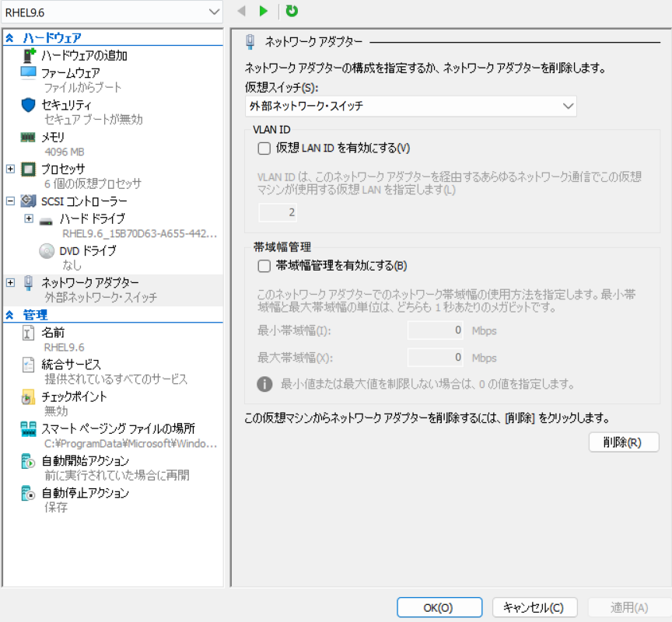Click 提供されているすべてのサービス text

coord(116,379)
